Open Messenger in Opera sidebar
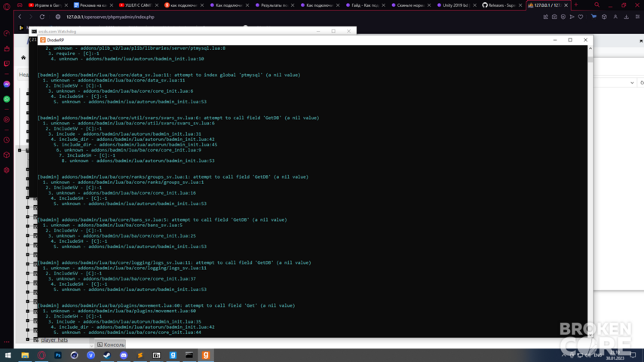This screenshot has width=644, height=362. pyautogui.click(x=7, y=84)
